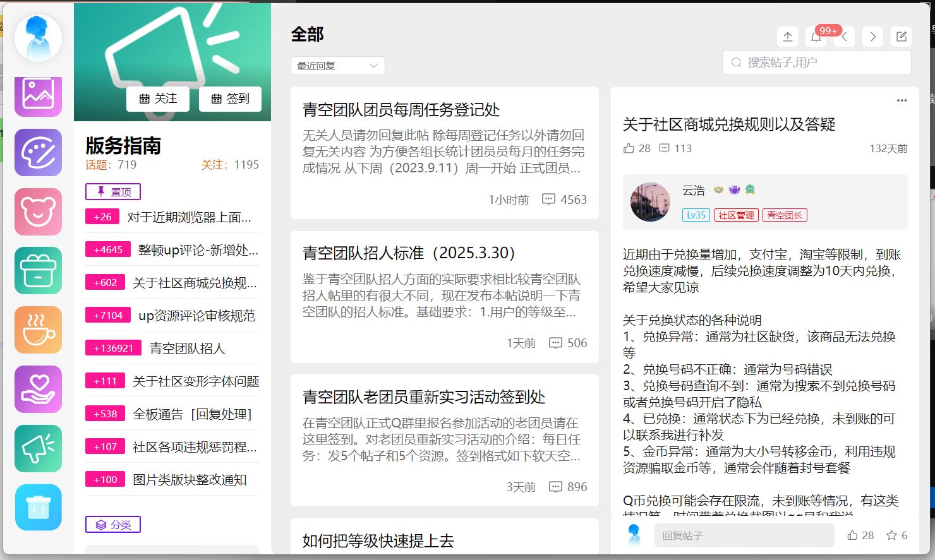Screen dimensions: 935x560
Task: Open the bear face sidebar section
Action: tap(38, 211)
